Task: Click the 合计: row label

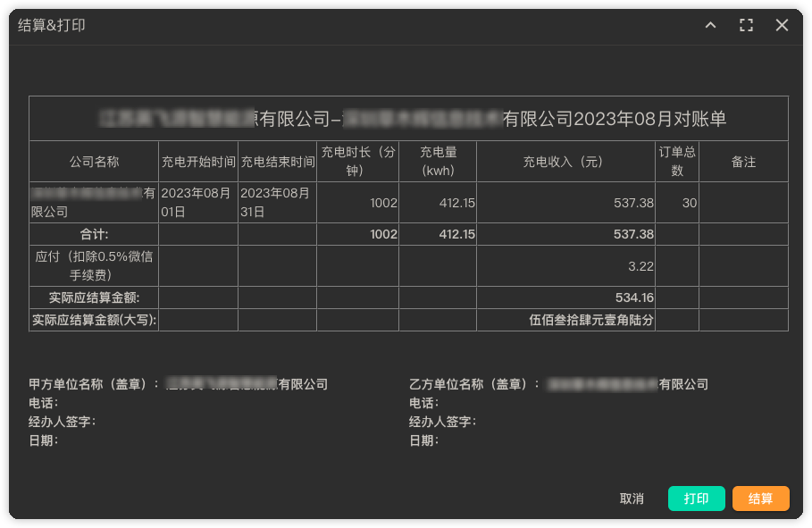Action: (95, 234)
